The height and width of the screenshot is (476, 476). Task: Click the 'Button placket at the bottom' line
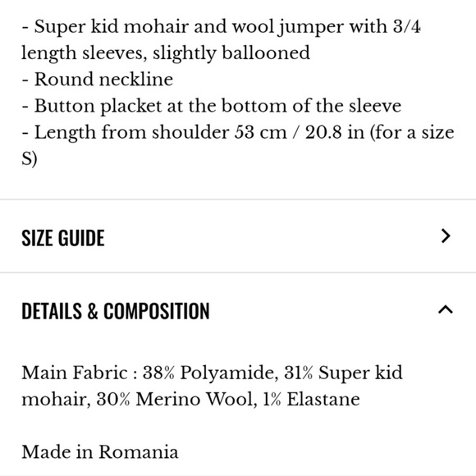coord(212,106)
